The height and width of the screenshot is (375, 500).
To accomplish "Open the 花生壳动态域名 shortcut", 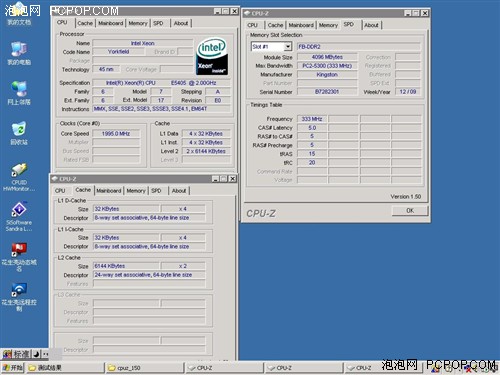I will pos(19,257).
